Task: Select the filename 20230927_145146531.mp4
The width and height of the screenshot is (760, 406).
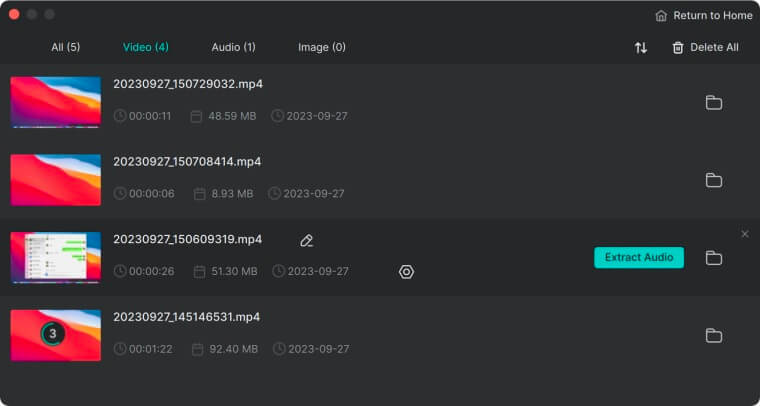Action: pyautogui.click(x=187, y=317)
